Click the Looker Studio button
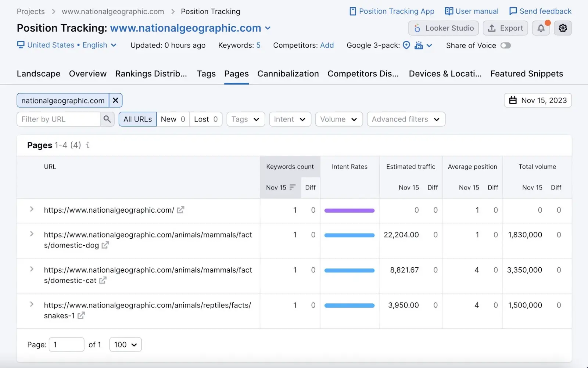This screenshot has height=368, width=588. (444, 28)
